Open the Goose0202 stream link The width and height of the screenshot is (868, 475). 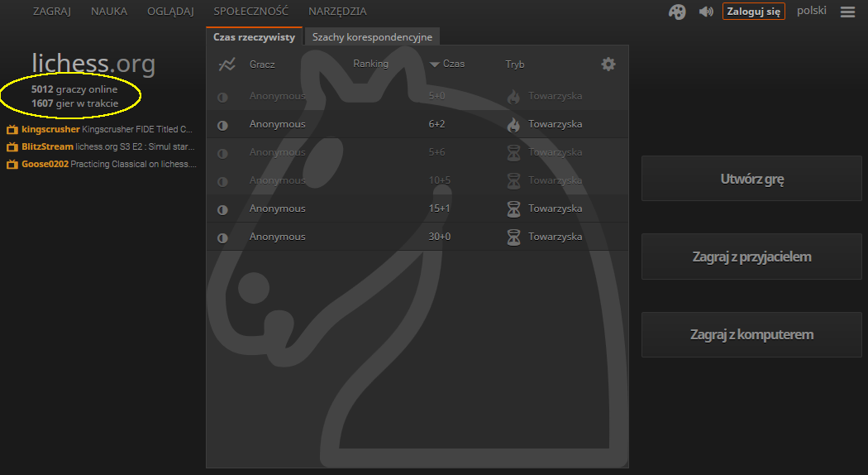pos(109,164)
